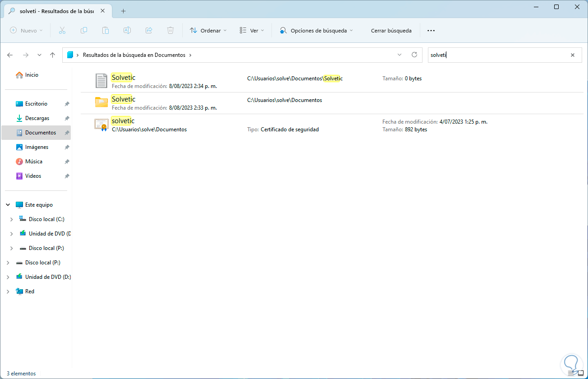The height and width of the screenshot is (379, 588).
Task: Open the Ver view menu
Action: coord(252,31)
